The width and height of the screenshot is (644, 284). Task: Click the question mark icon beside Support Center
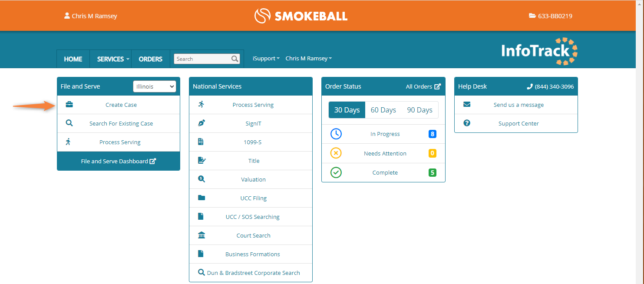(467, 123)
